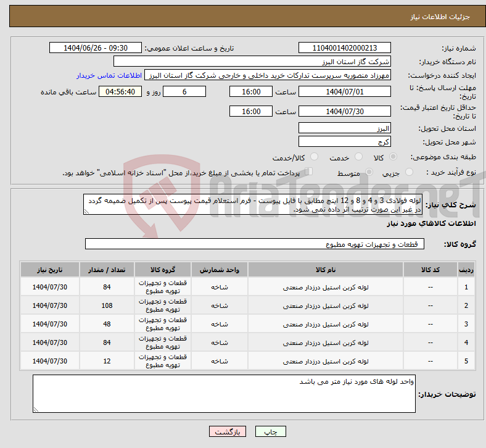Click need date 1404/07/30 in row 2
The width and height of the screenshot is (486, 448).
(50, 305)
